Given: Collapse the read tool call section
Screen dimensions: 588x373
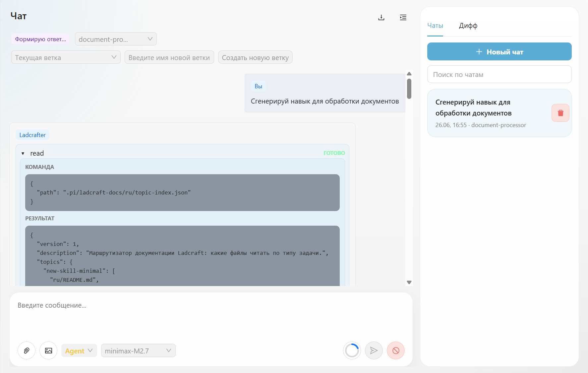Looking at the screenshot, I should coord(23,153).
